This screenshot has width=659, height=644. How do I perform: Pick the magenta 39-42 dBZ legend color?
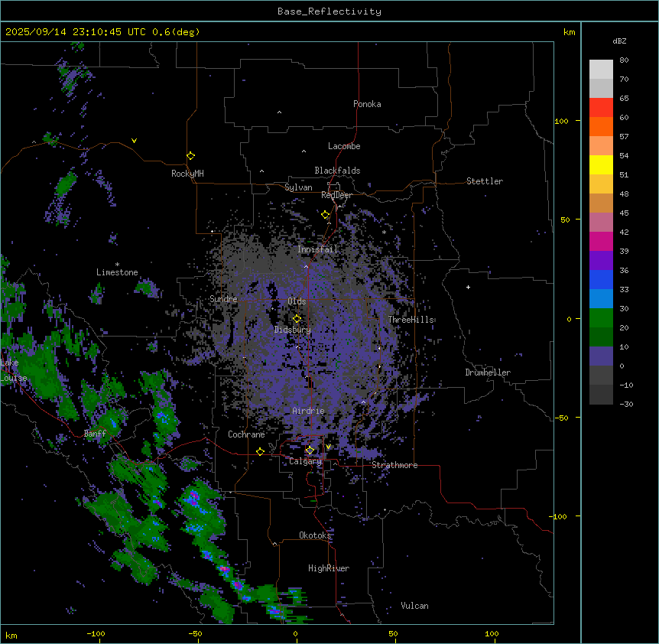click(x=601, y=241)
